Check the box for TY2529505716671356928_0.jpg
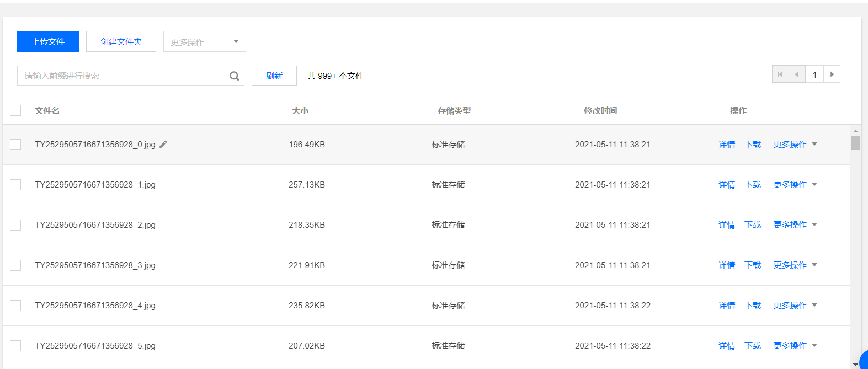The image size is (868, 369). 15,145
